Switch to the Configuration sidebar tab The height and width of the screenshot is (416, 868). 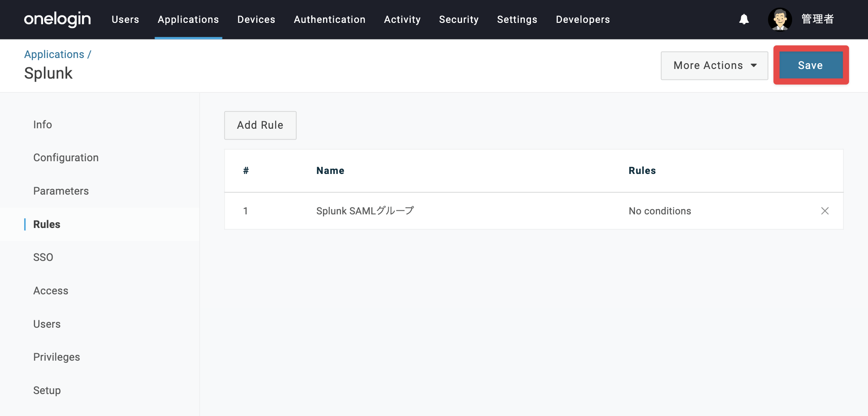coord(66,158)
